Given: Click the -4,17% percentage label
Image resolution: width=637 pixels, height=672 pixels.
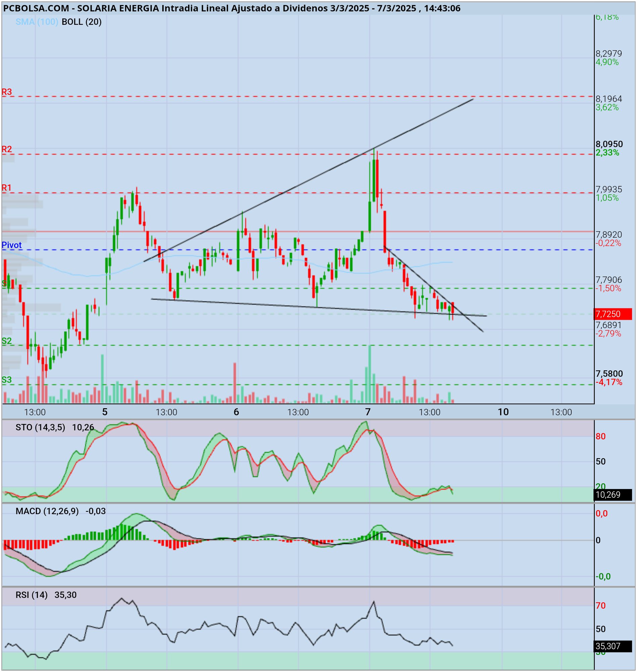Looking at the screenshot, I should tap(609, 382).
